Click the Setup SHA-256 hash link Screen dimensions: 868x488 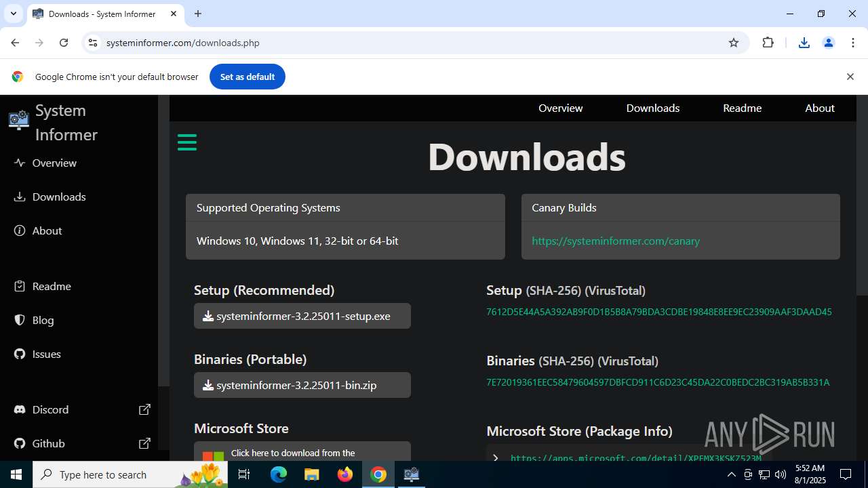click(659, 312)
